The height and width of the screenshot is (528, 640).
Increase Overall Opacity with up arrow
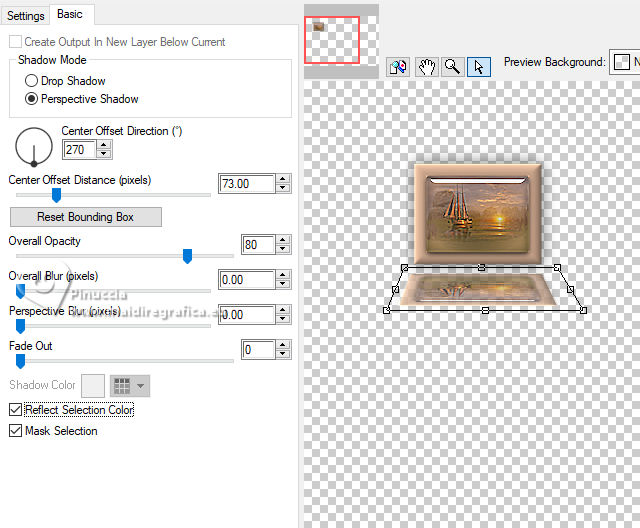283,240
